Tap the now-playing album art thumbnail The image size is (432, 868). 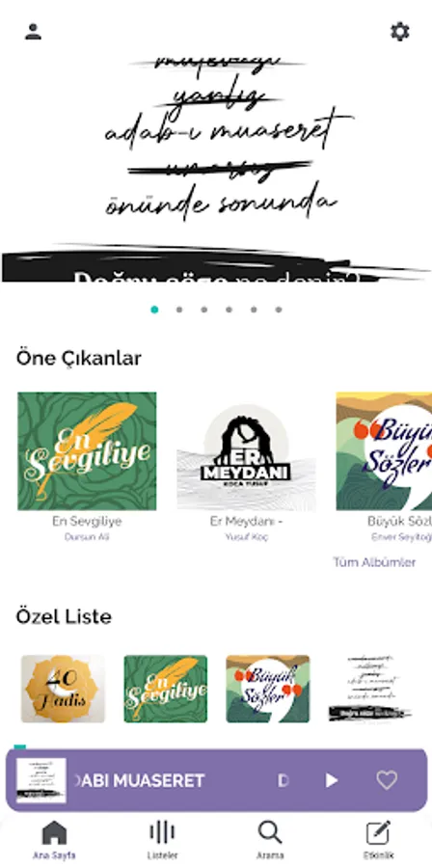tap(40, 780)
